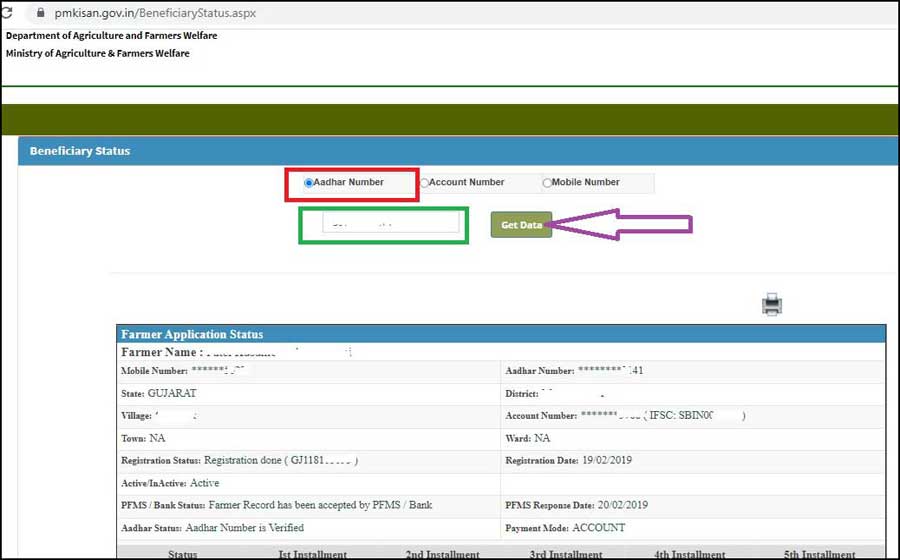900x560 pixels.
Task: Click Aadhar Number is Verified status text
Action: tap(245, 528)
